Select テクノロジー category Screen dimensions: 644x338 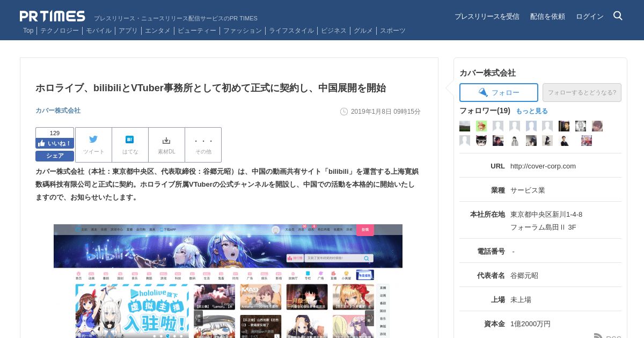coord(60,31)
